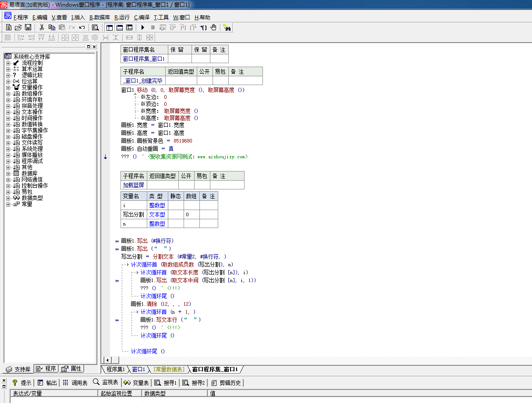Click the first step-into braces debug icon

173,27
